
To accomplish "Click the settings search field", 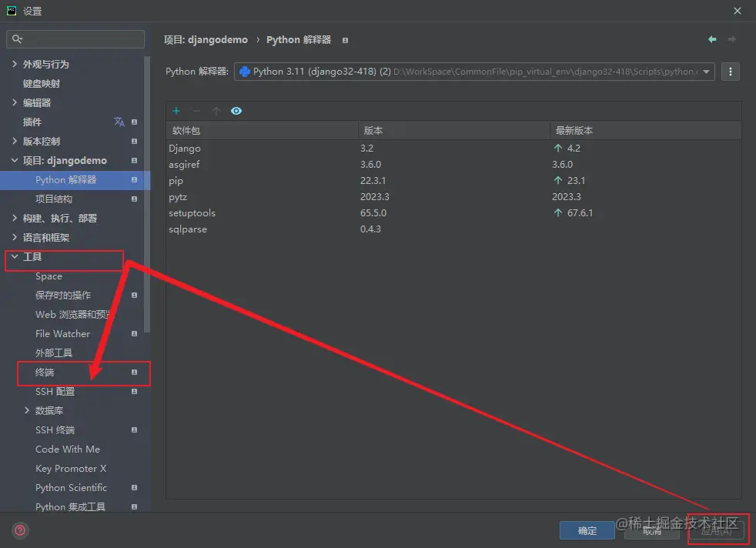I will click(x=75, y=39).
